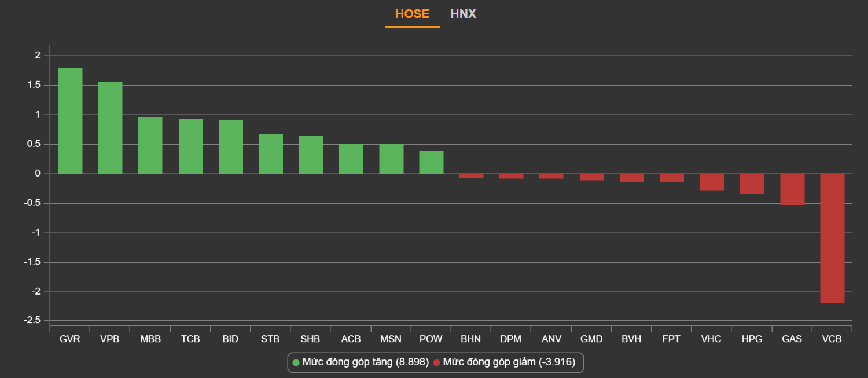
Task: Click the POW green bar
Action: (431, 162)
